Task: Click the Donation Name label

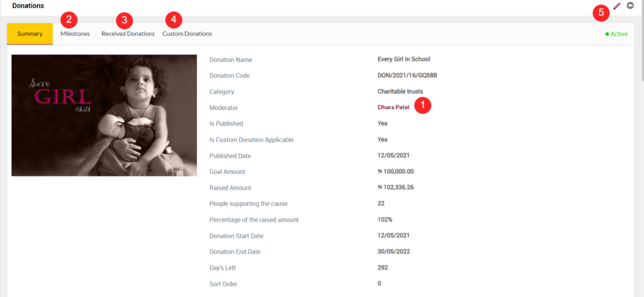Action: point(231,60)
